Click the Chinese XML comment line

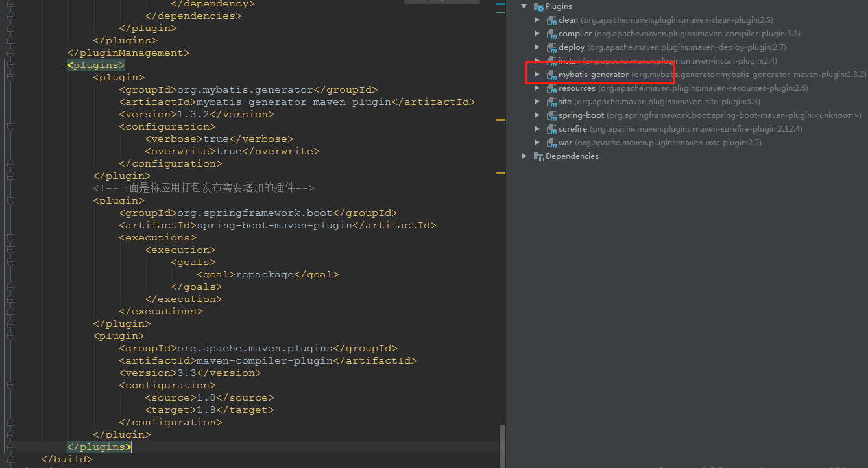click(204, 188)
